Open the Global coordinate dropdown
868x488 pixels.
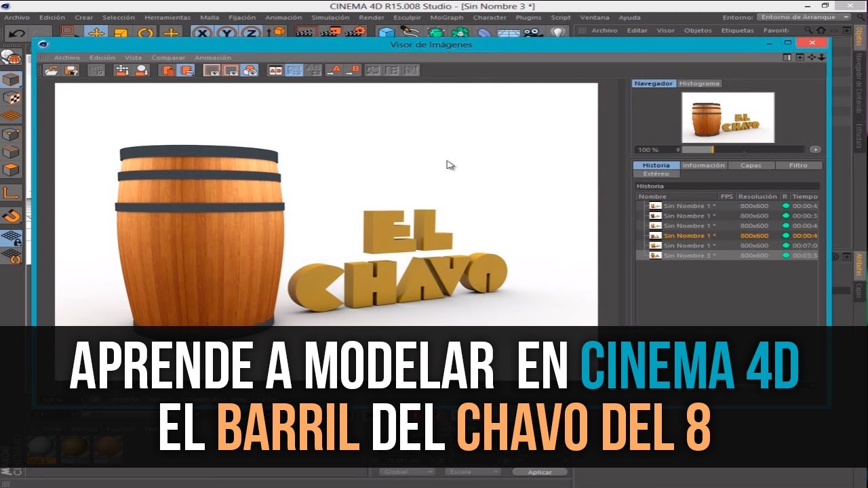click(x=407, y=472)
